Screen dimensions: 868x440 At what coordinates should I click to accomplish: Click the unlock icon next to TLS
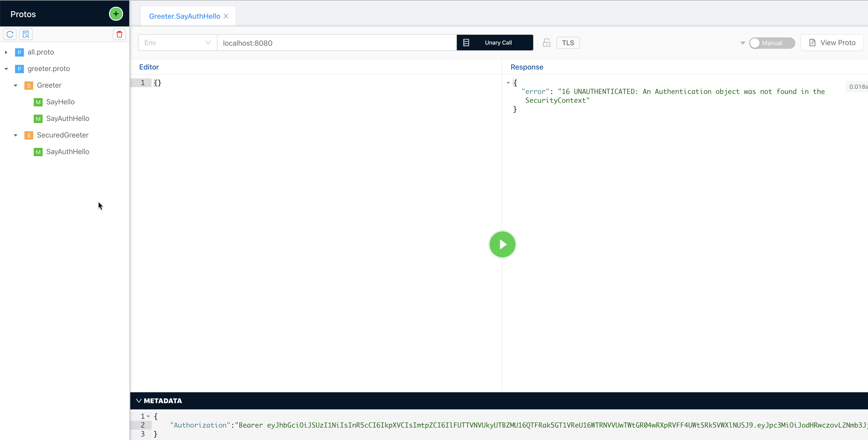click(546, 43)
